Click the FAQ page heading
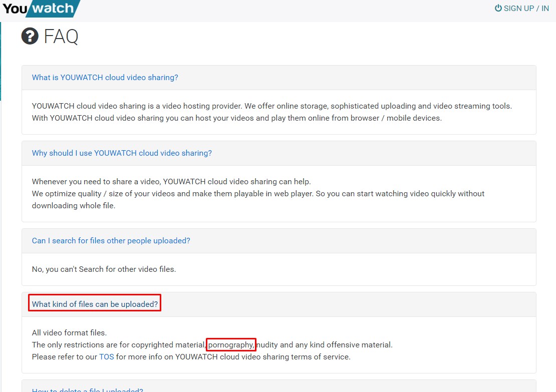The width and height of the screenshot is (556, 392). click(x=61, y=36)
